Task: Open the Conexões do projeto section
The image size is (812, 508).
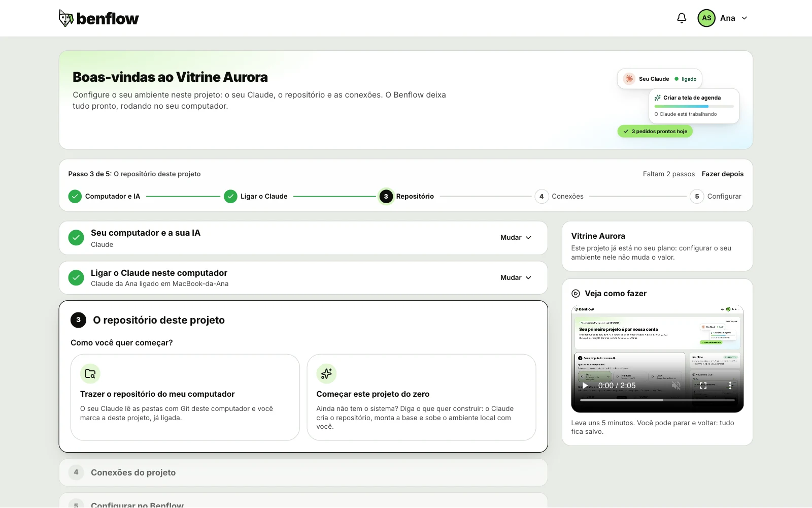Action: click(x=303, y=472)
